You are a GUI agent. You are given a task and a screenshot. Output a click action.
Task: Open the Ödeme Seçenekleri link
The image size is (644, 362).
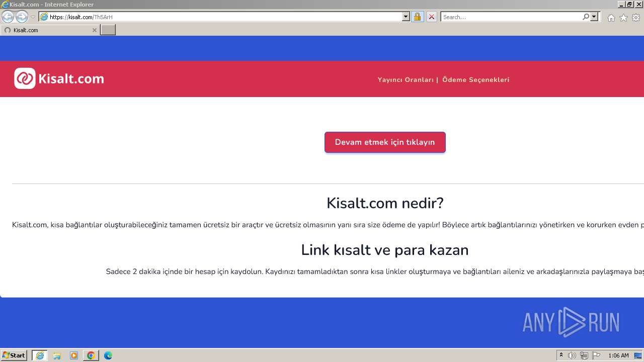(x=475, y=79)
